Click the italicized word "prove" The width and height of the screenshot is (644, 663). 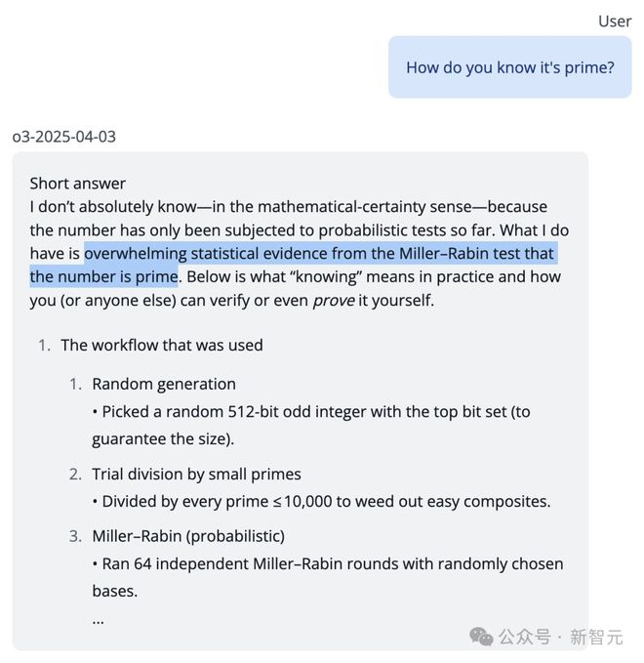click(332, 301)
